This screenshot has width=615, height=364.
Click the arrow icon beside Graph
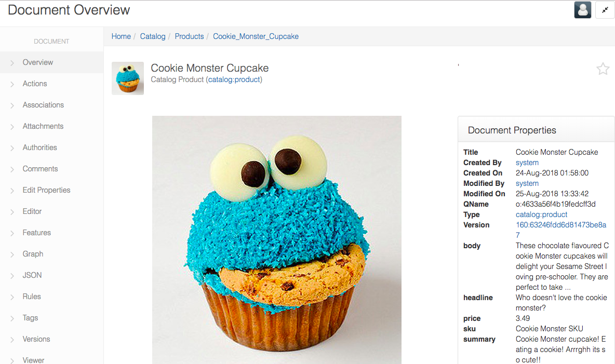[12, 254]
